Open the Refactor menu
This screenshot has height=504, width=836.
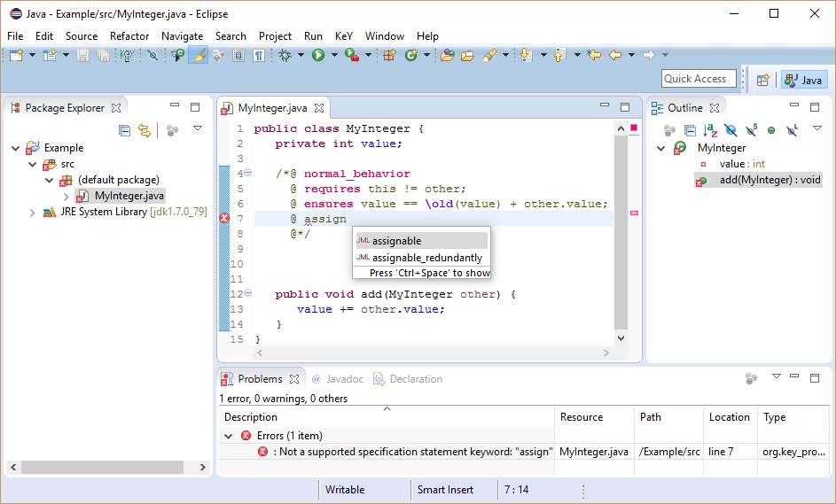point(129,36)
